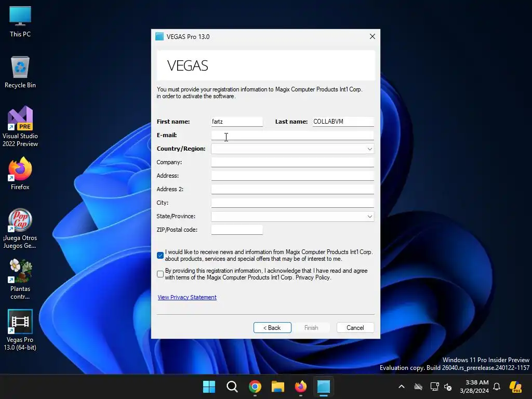Click the Cancel button
Viewport: 532px width, 399px height.
355,328
